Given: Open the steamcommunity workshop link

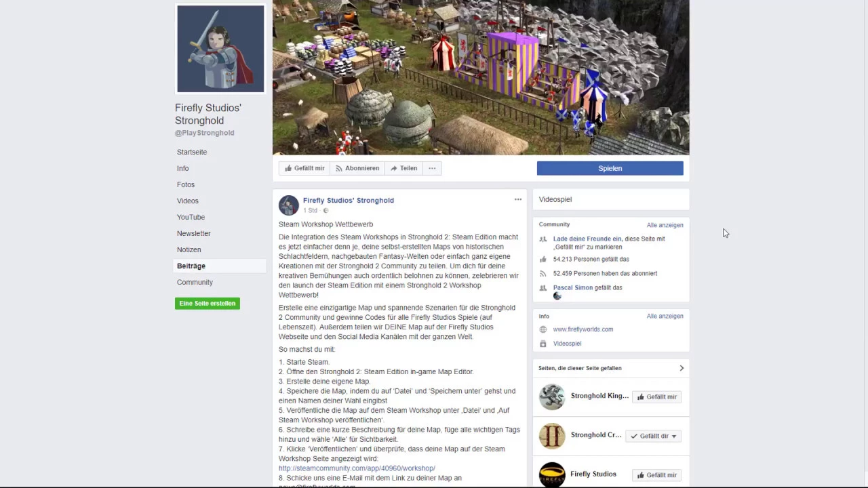Looking at the screenshot, I should (357, 468).
